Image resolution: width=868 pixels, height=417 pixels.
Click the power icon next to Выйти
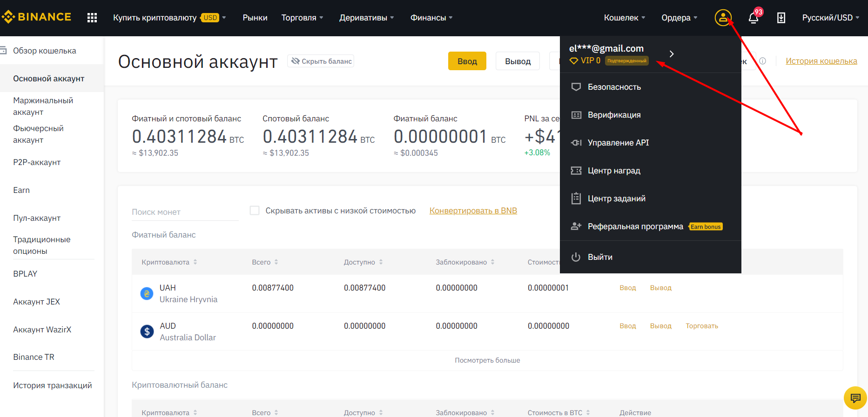[576, 257]
